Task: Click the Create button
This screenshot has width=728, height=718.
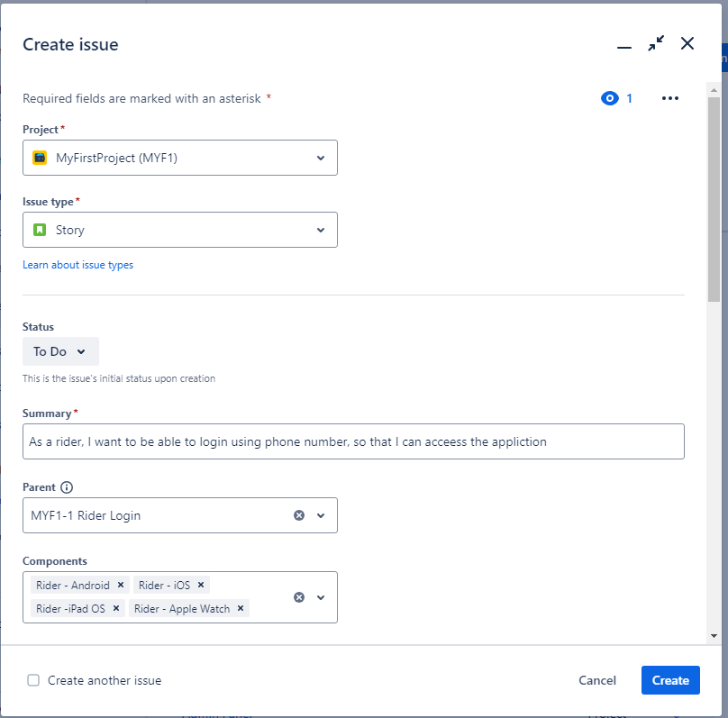Action: click(670, 680)
